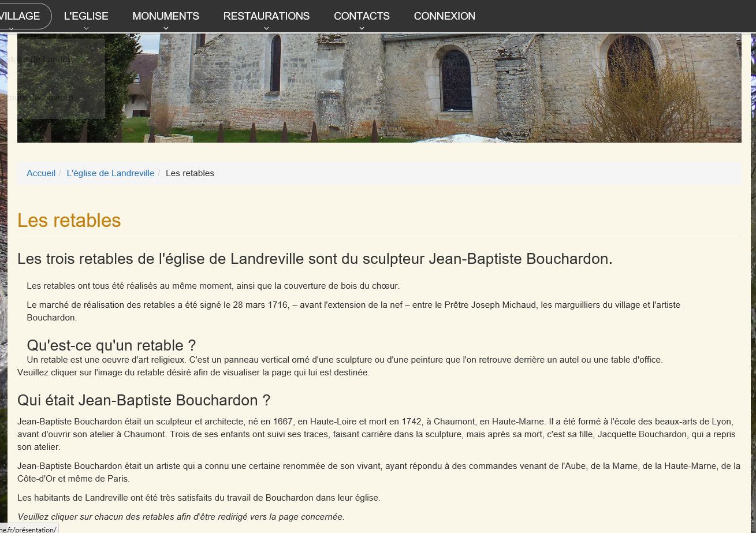The height and width of the screenshot is (533, 756).
Task: Open the MONUMENTS menu
Action: point(166,16)
